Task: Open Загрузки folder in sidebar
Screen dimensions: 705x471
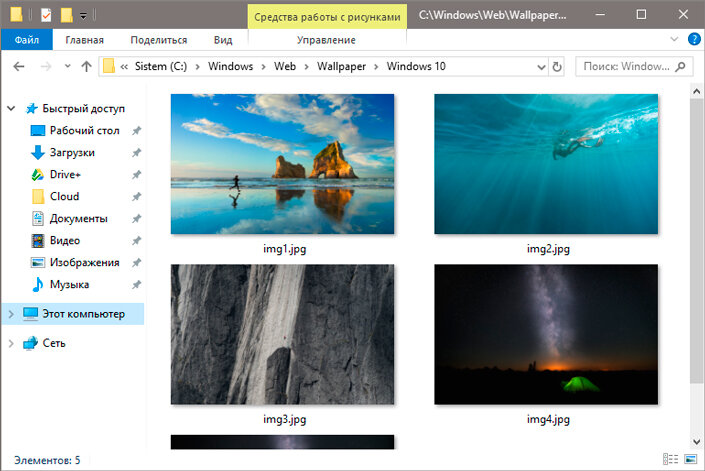Action: coord(72,152)
